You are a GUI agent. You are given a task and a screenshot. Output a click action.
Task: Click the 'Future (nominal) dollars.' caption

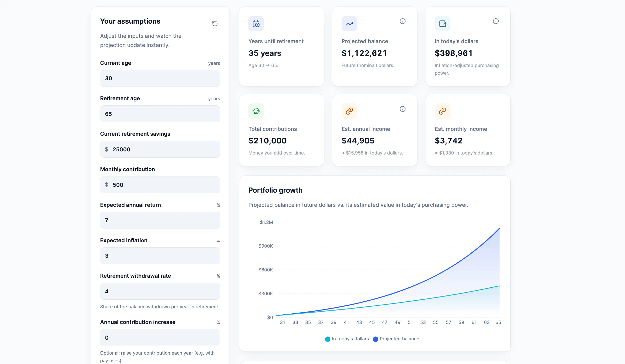click(368, 65)
